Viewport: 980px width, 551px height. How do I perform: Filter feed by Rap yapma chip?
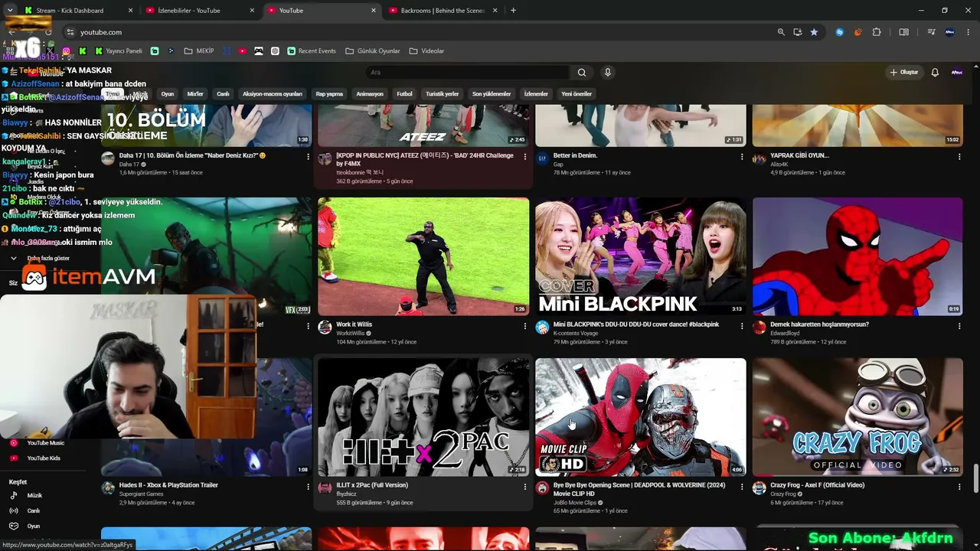click(329, 94)
